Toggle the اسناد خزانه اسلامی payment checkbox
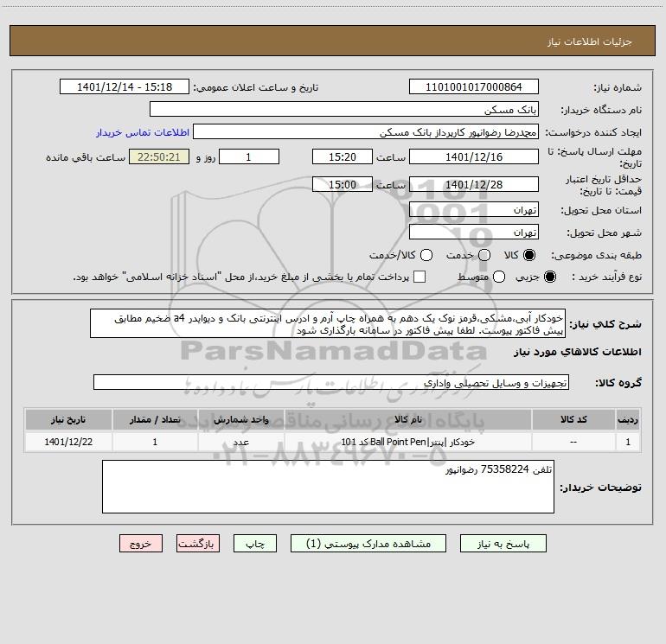Image resolution: width=666 pixels, height=644 pixels. pyautogui.click(x=419, y=277)
